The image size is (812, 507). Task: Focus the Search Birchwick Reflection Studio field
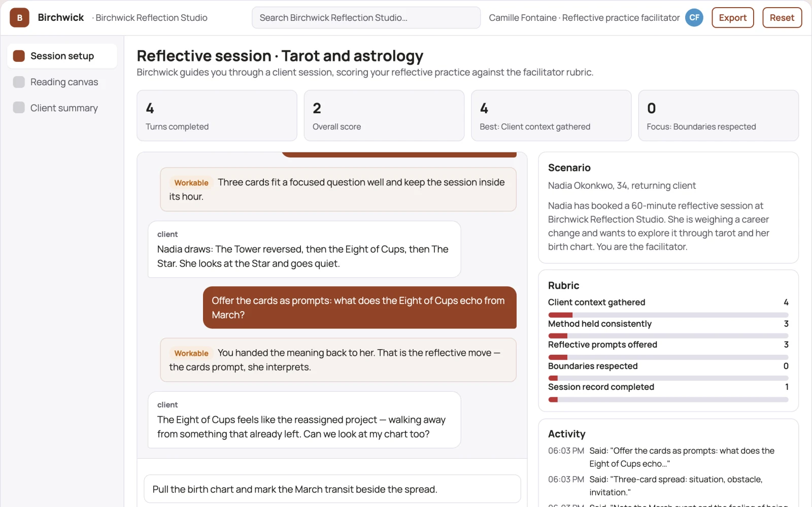(366, 18)
